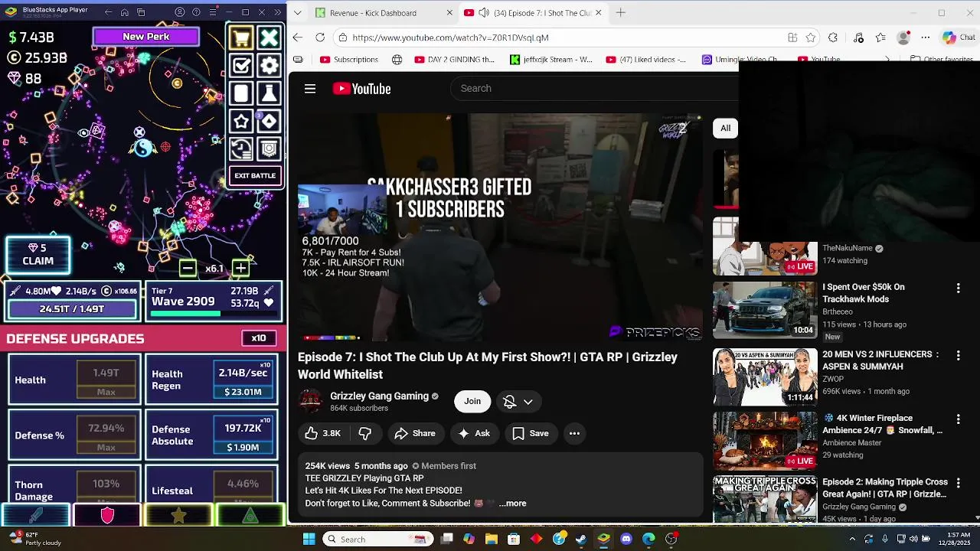980x551 pixels.
Task: Click Exit Battle button
Action: 255,176
